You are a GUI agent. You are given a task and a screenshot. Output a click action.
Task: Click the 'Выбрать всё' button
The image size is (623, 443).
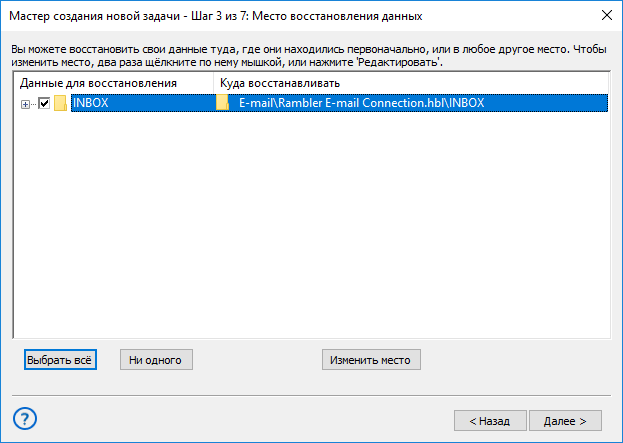click(x=60, y=360)
